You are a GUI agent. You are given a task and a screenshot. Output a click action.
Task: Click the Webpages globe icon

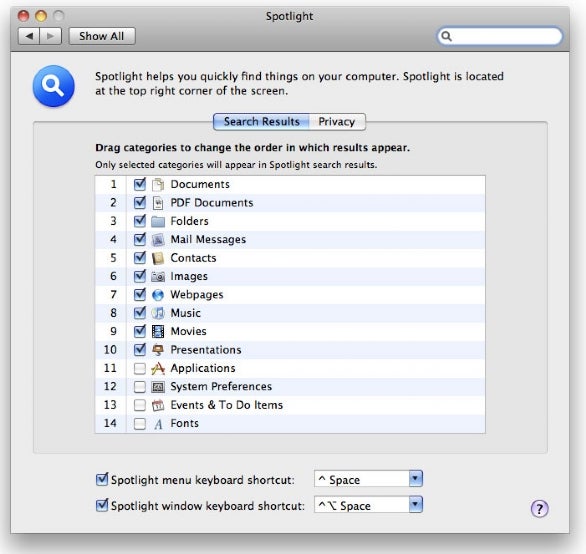[x=158, y=295]
